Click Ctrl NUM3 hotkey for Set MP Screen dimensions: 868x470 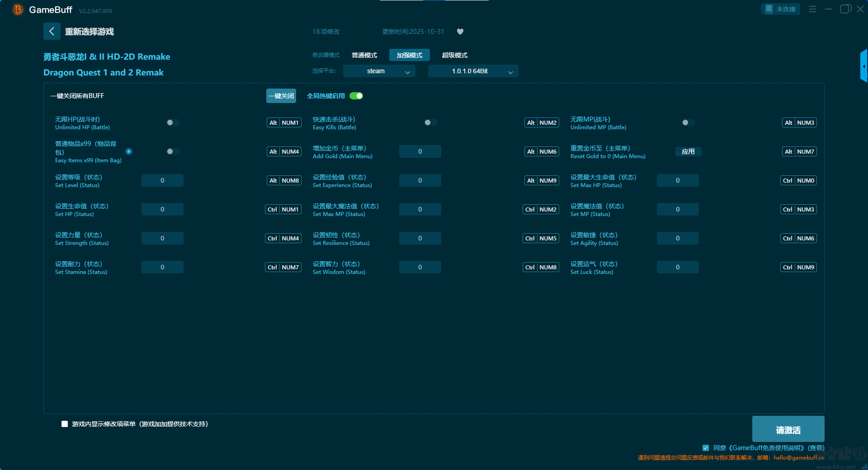[798, 209]
